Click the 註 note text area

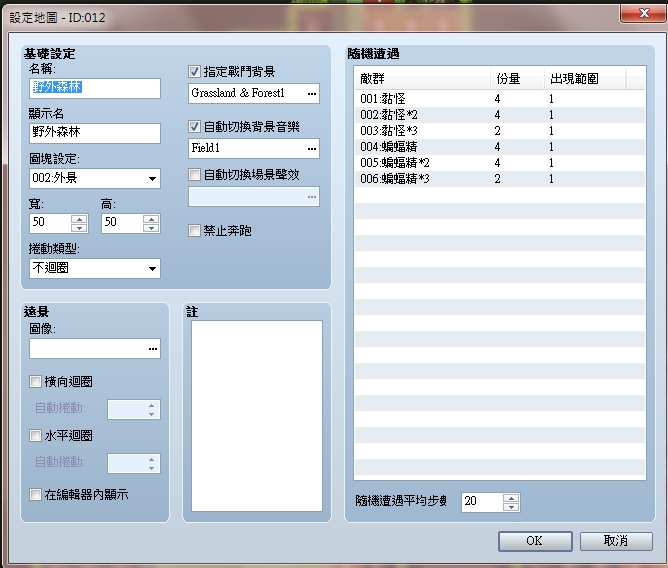(257, 416)
